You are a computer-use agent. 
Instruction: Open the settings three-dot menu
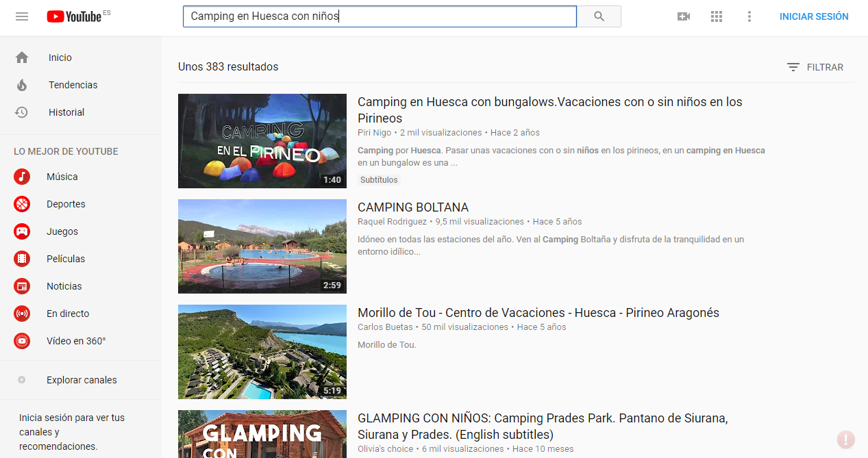point(749,16)
